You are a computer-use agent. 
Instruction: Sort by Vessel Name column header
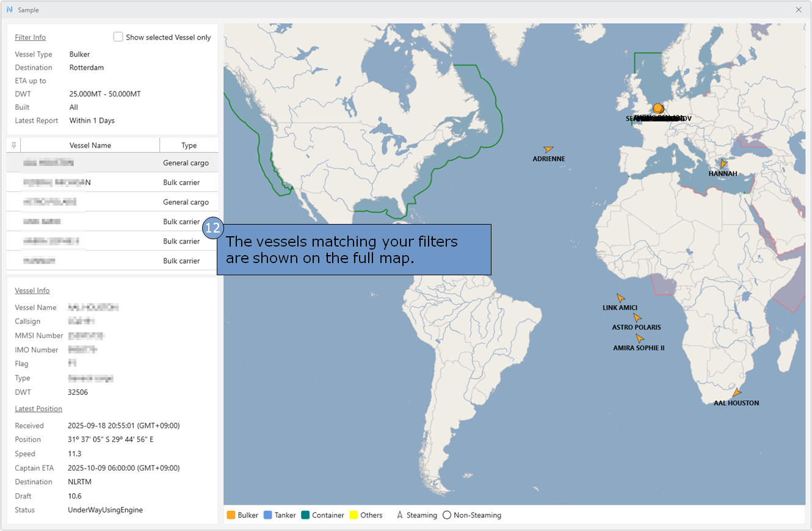90,145
